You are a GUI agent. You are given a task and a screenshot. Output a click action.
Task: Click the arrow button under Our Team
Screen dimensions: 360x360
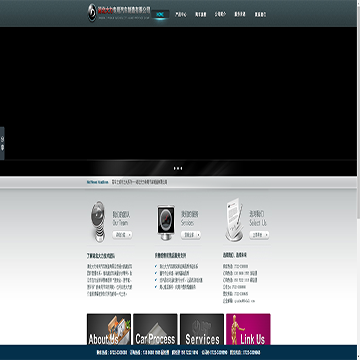(x=122, y=235)
